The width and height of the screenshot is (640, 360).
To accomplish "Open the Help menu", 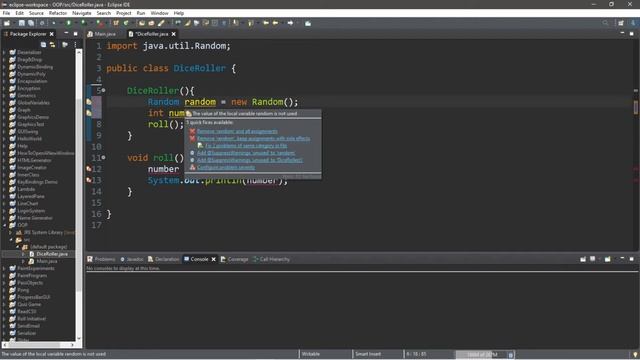I will (x=179, y=13).
